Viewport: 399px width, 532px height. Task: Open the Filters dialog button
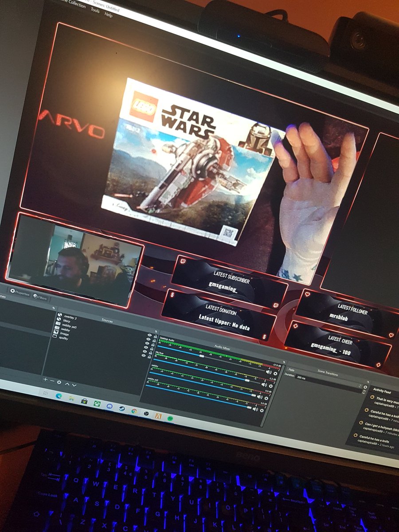(x=40, y=297)
